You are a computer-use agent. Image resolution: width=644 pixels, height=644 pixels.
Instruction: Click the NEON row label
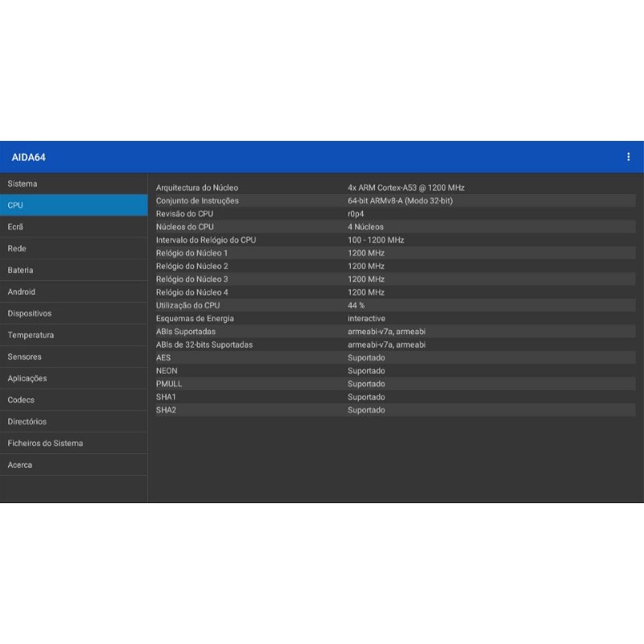pos(167,371)
